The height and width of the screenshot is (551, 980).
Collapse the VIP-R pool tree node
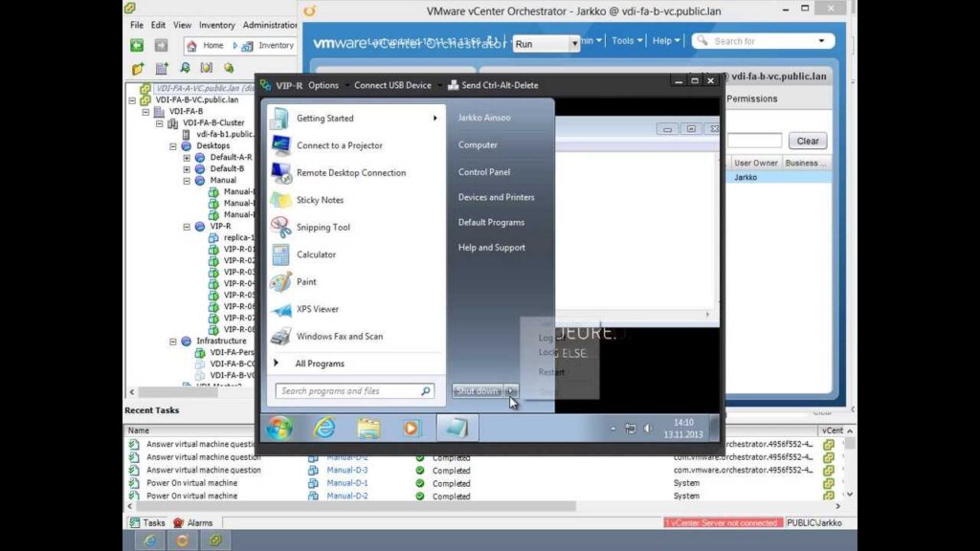pos(187,227)
